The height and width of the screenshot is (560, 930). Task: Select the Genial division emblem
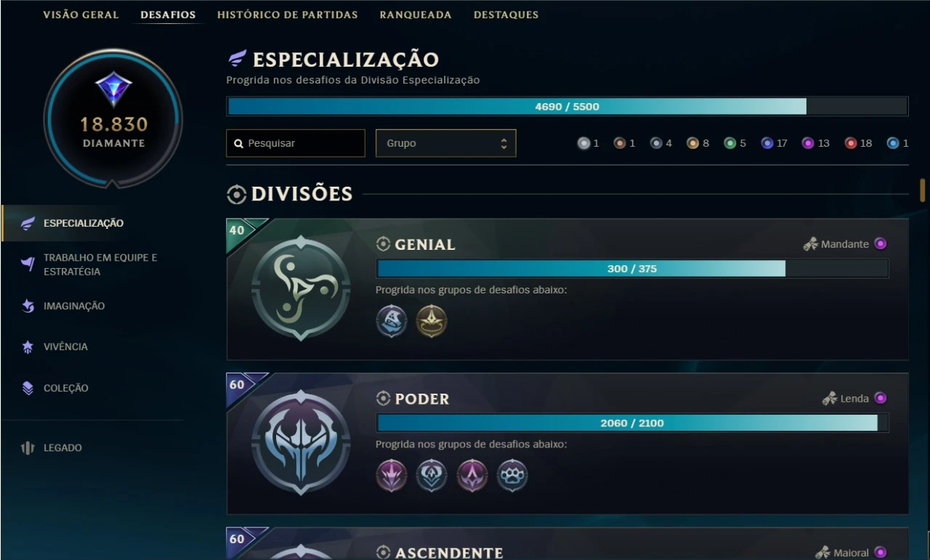coord(301,288)
